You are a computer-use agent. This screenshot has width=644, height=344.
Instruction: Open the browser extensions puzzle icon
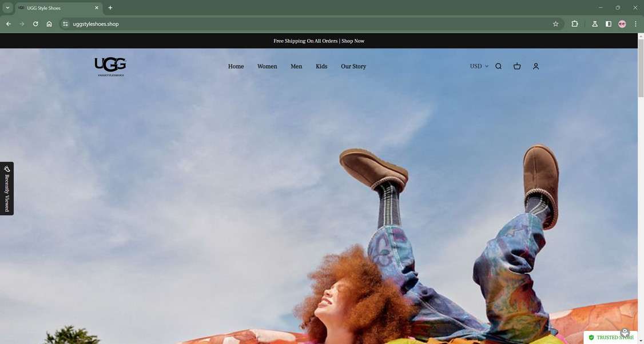[x=574, y=24]
